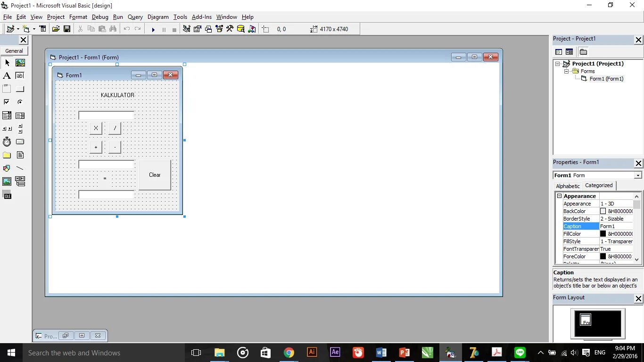Select the Frame control in the toolbox
This screenshot has height=362, width=644.
[x=7, y=89]
